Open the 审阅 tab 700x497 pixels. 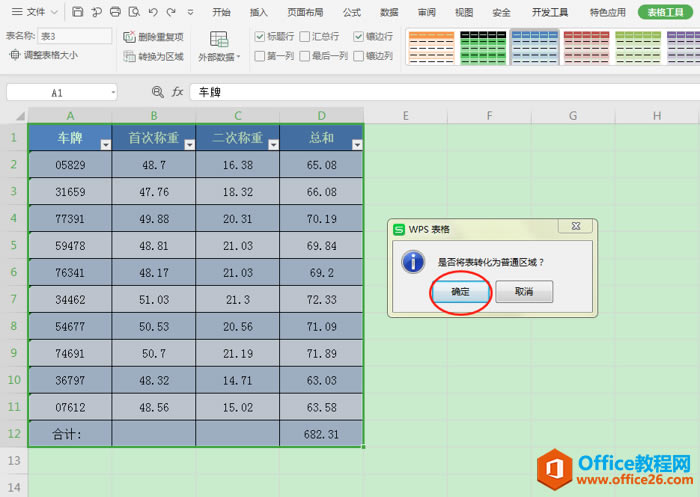(426, 13)
